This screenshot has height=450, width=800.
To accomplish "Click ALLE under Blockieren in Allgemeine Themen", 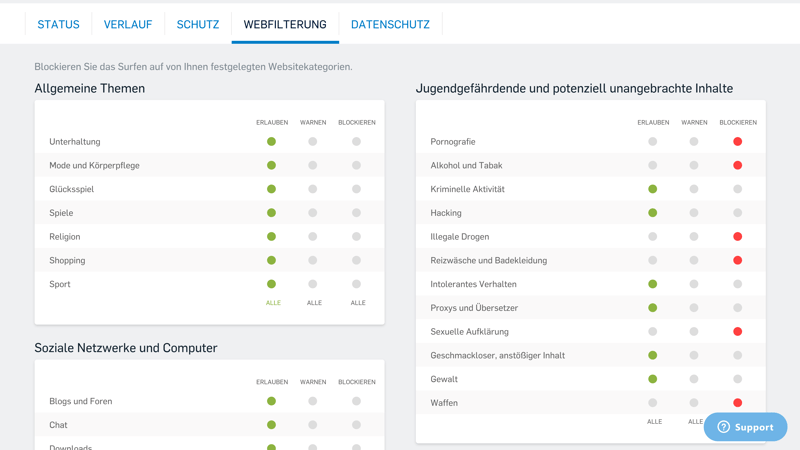I will point(357,303).
